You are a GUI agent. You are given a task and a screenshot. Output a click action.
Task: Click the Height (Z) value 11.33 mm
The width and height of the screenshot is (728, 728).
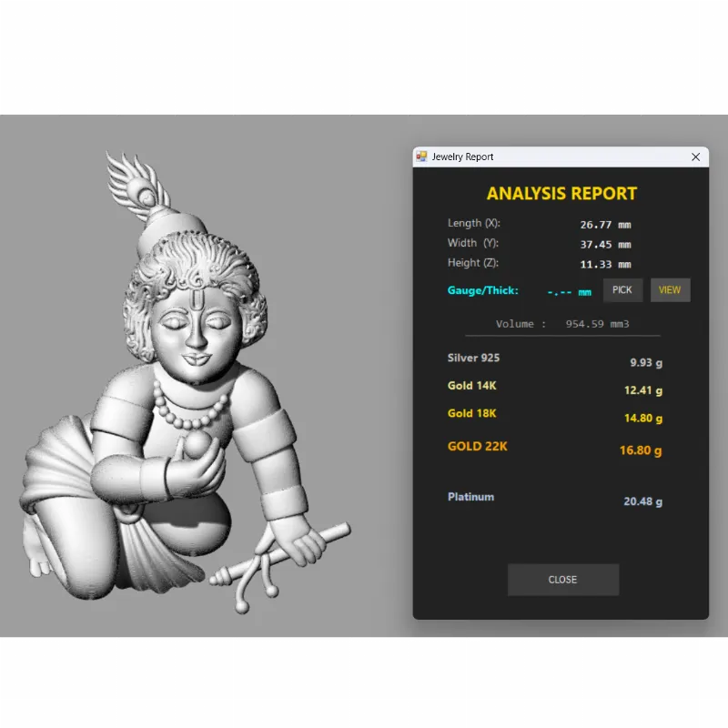tap(605, 265)
